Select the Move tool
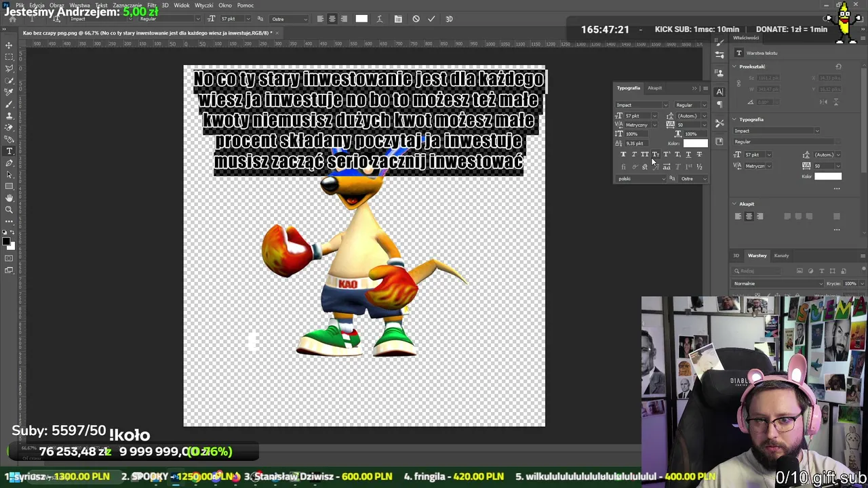The image size is (868, 488). 9,45
